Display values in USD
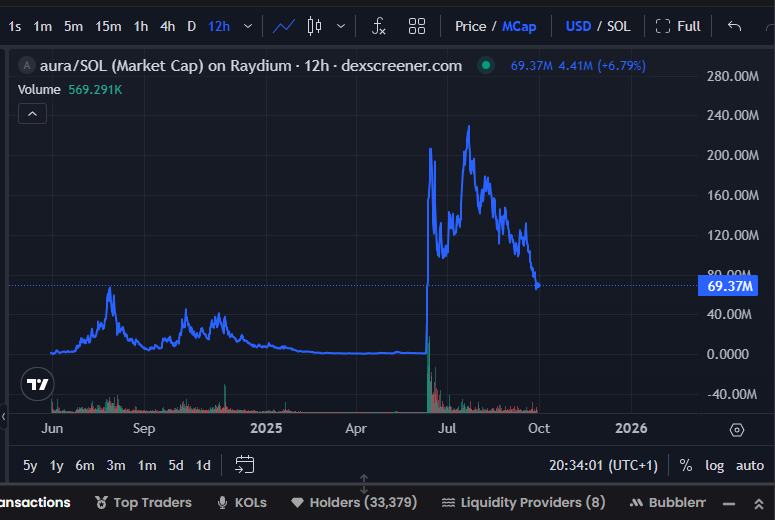 [x=578, y=26]
